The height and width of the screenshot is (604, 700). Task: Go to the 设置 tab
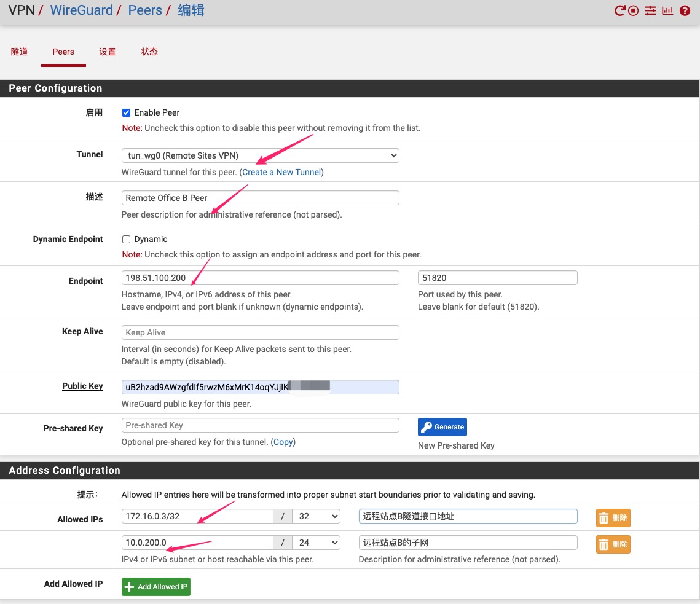coord(108,52)
